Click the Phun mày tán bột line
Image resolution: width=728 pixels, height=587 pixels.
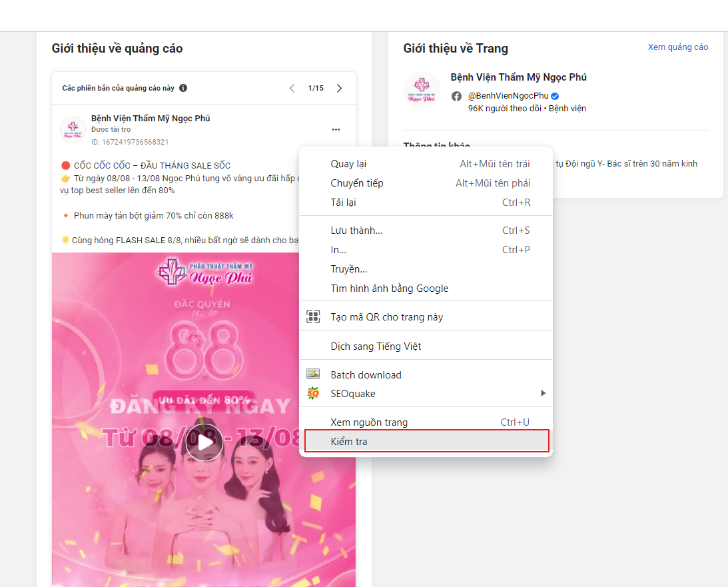coord(154,215)
